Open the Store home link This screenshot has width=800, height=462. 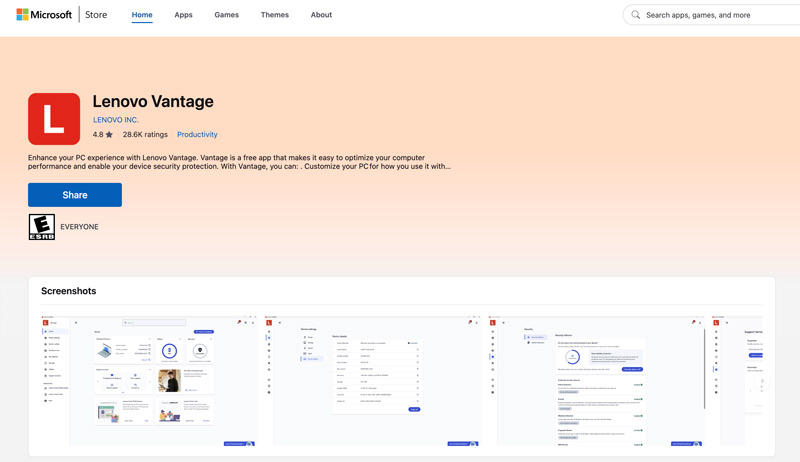[96, 15]
